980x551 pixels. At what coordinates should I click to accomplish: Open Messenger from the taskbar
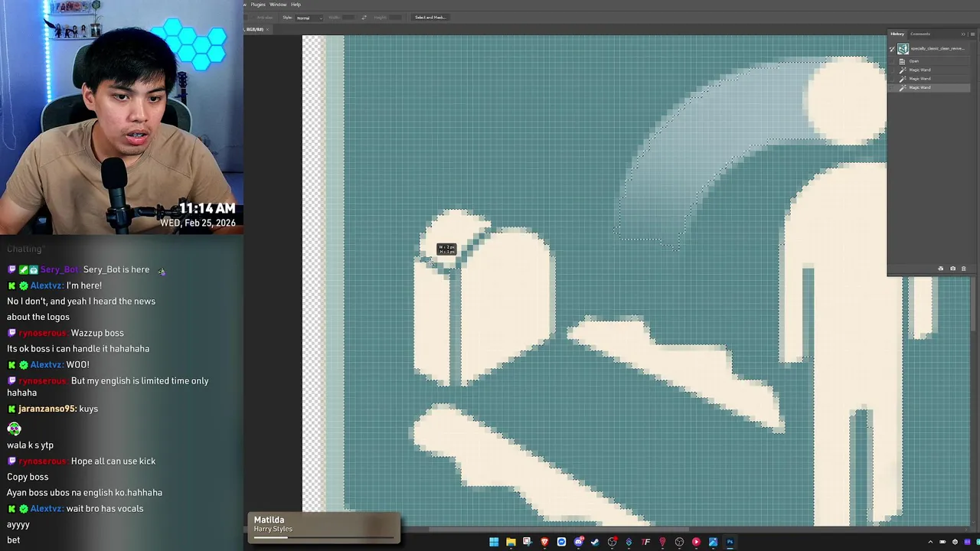[x=561, y=542]
